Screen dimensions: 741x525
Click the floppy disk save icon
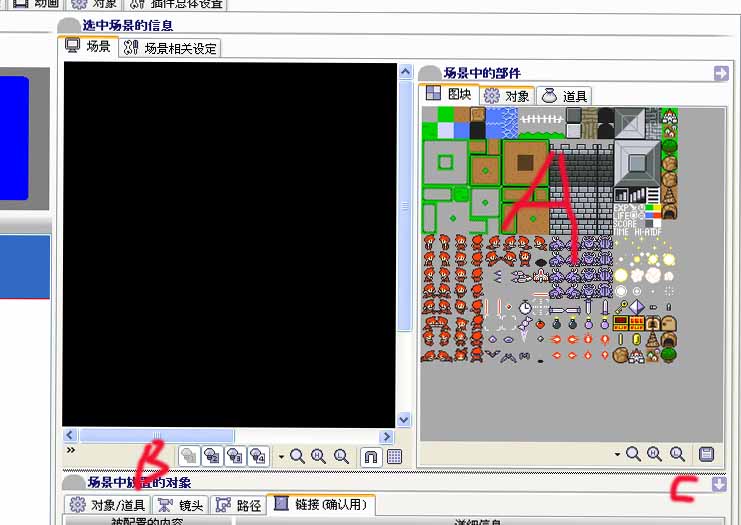click(x=707, y=454)
